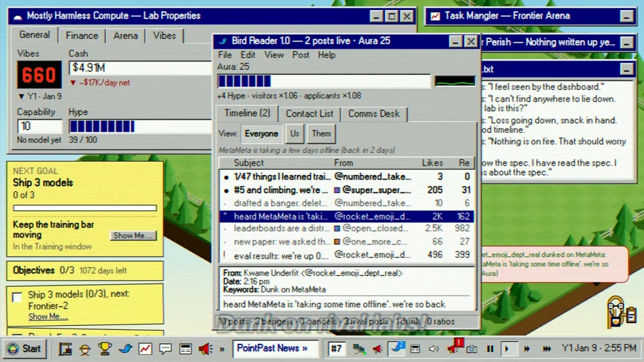Viewport: 644px width, 362px height.
Task: Select post '1/47 things I learned trai...'
Action: point(346,177)
